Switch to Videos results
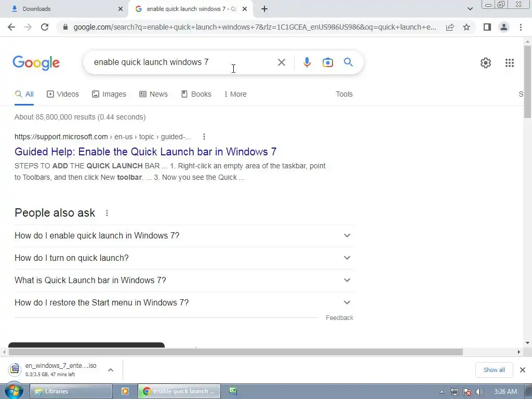Image resolution: width=532 pixels, height=399 pixels. 63,95
